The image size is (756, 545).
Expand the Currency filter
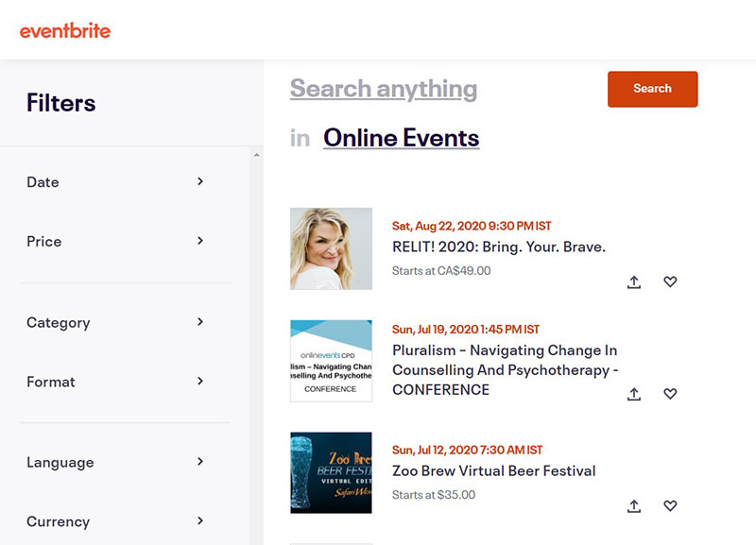coord(115,521)
